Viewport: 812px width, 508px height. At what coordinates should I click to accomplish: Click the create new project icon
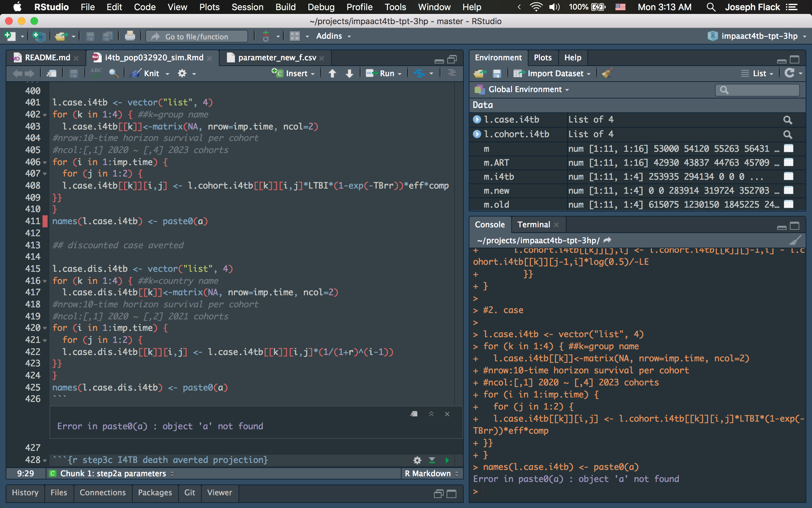tap(39, 36)
